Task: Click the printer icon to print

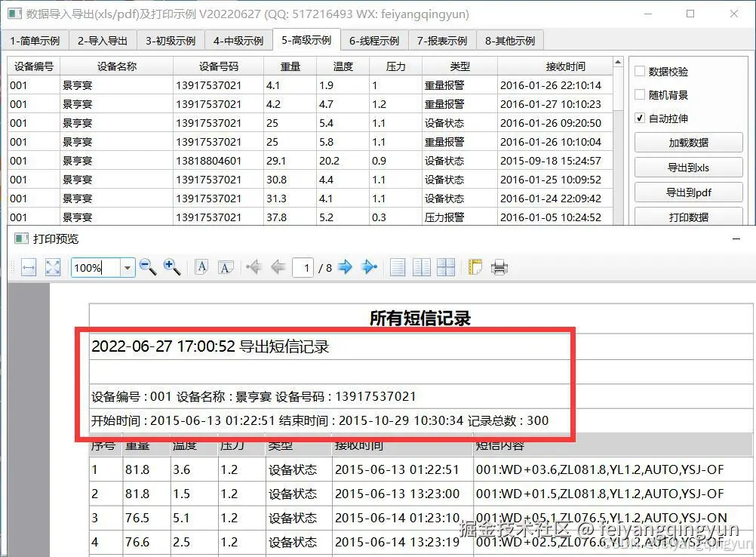Action: coord(499,267)
